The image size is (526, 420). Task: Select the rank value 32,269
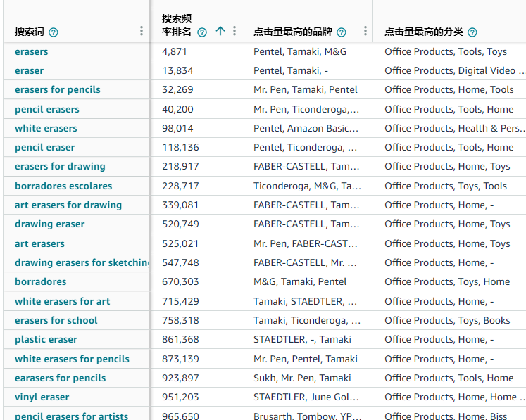177,89
